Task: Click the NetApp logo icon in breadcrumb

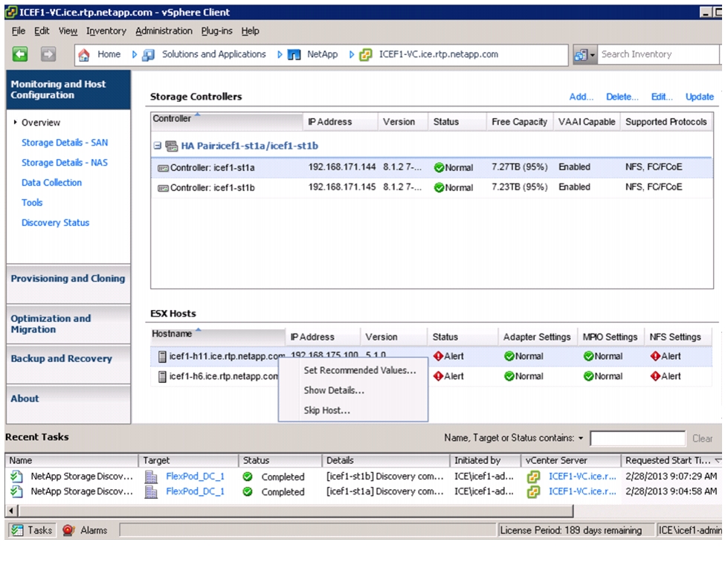Action: tap(294, 55)
